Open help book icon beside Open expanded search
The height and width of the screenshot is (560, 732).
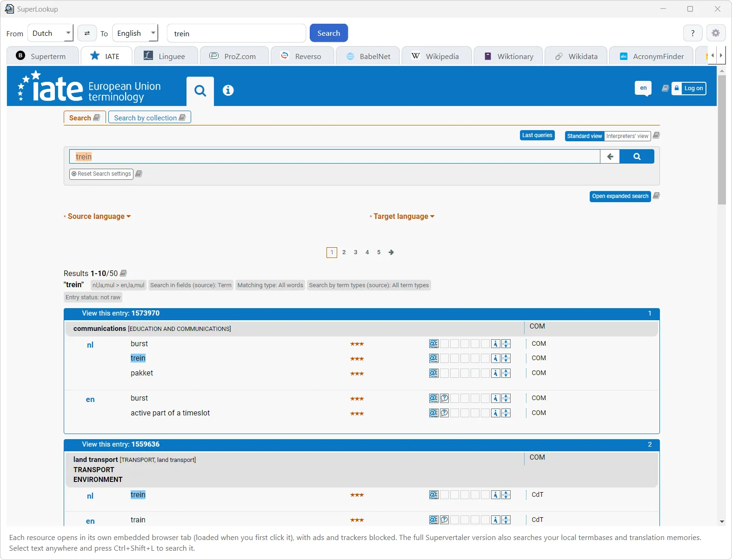pos(656,196)
